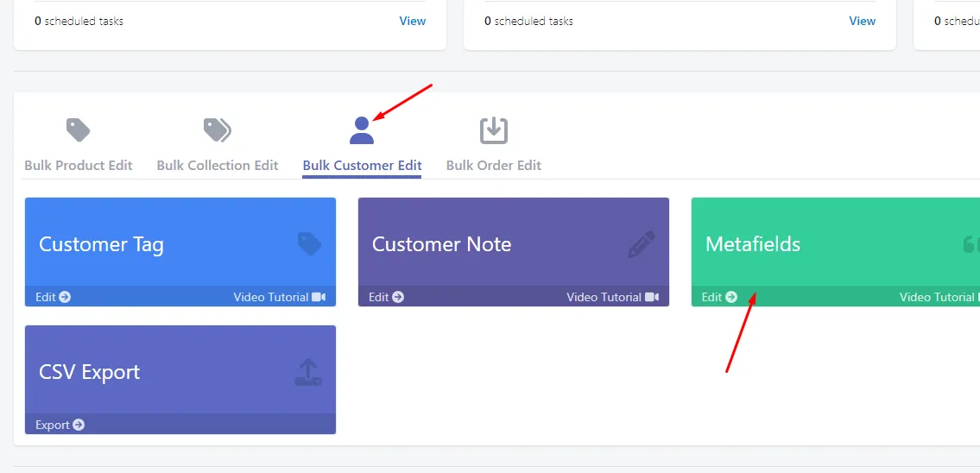Open Video Tutorial for Customer Note
The image size is (980, 473).
point(612,297)
